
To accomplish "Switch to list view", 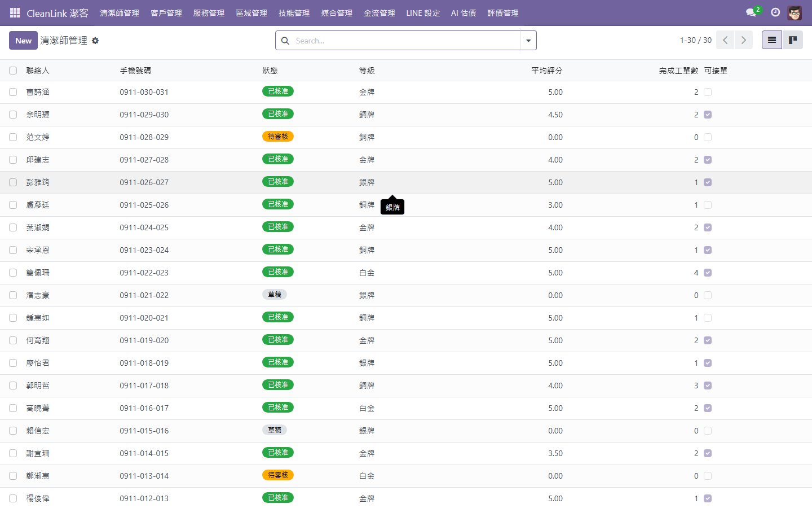I will [771, 40].
